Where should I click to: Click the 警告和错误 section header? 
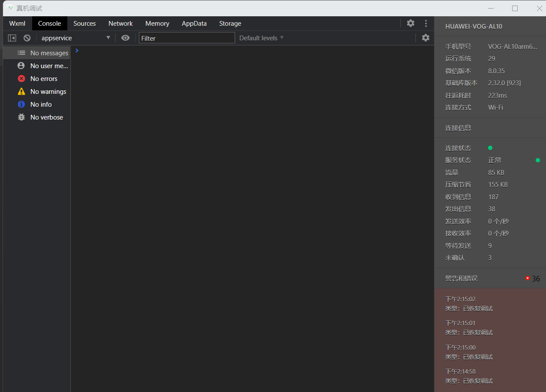[x=461, y=278]
